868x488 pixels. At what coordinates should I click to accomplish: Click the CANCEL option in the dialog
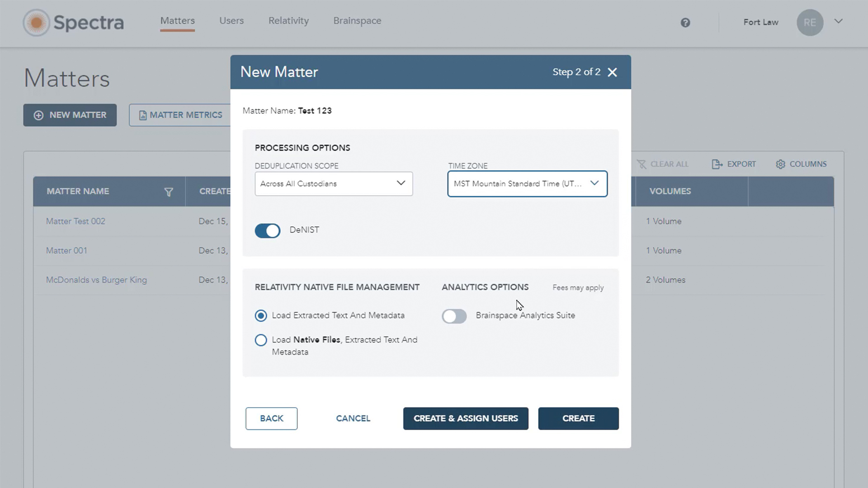pyautogui.click(x=353, y=418)
